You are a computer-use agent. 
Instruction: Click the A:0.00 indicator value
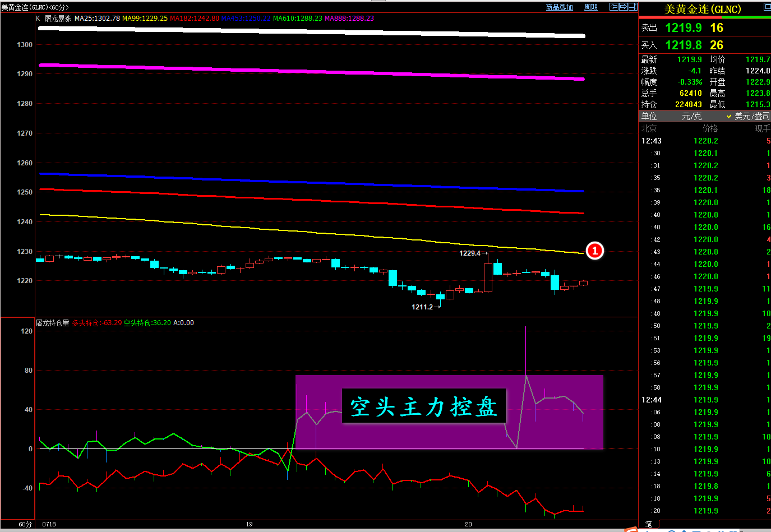pos(183,323)
